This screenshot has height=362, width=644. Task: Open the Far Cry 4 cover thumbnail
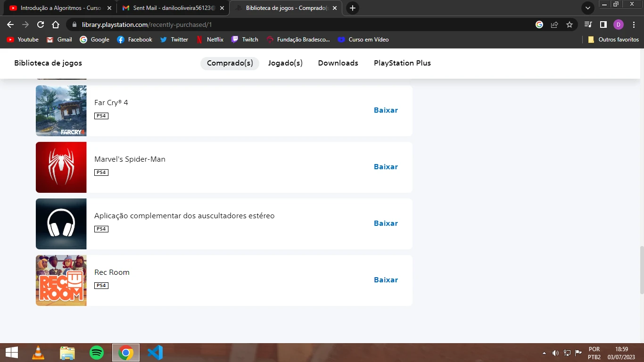click(61, 111)
